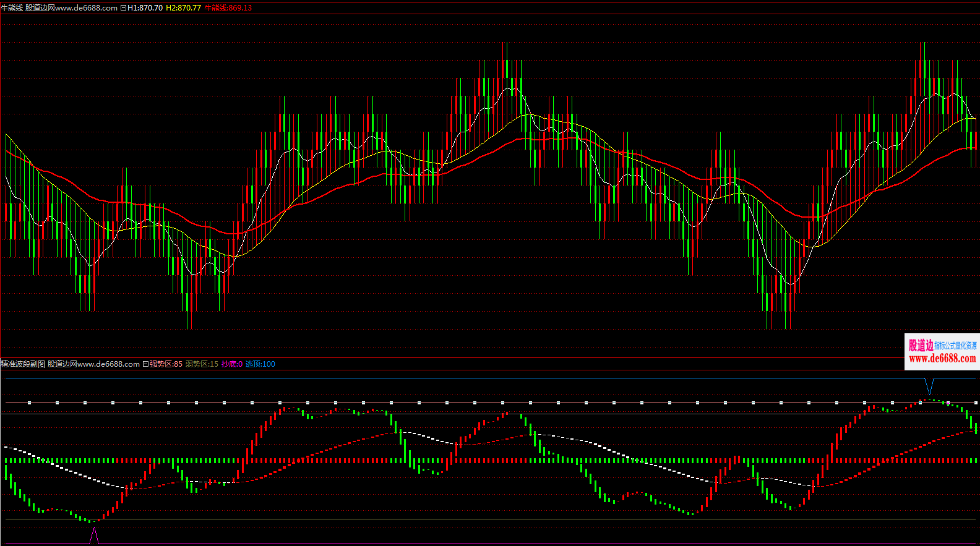Collapse the 牛熊线 indicator box toggle
This screenshot has height=546, width=980.
123,8
